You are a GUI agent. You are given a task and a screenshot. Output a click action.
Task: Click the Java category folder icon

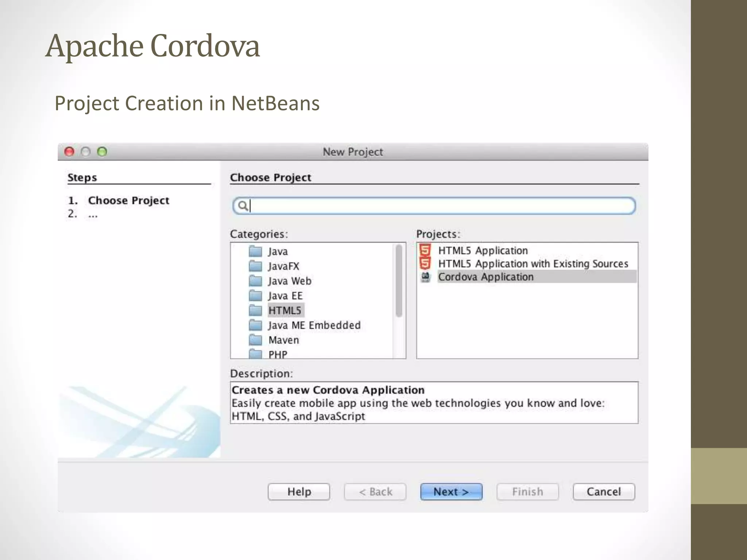(x=255, y=251)
